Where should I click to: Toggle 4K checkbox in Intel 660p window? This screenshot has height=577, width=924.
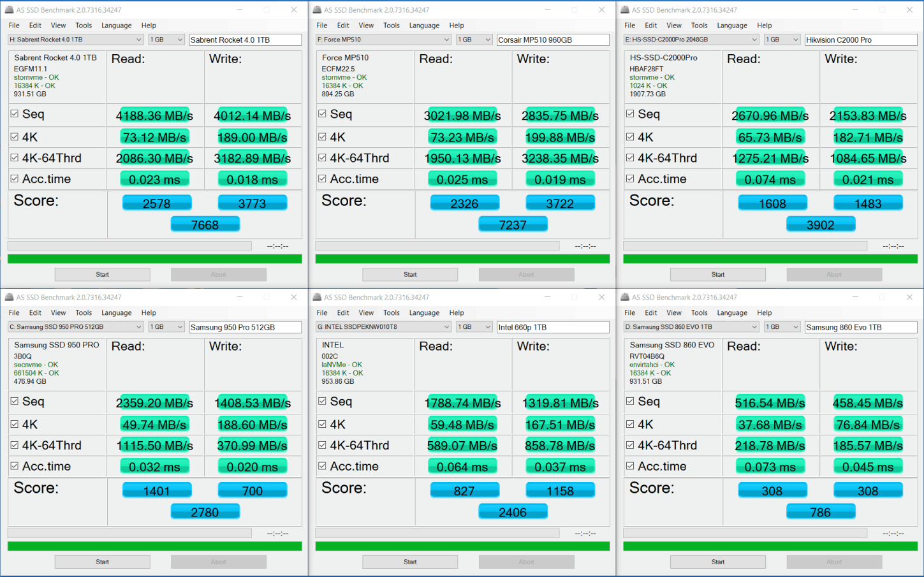pos(322,423)
